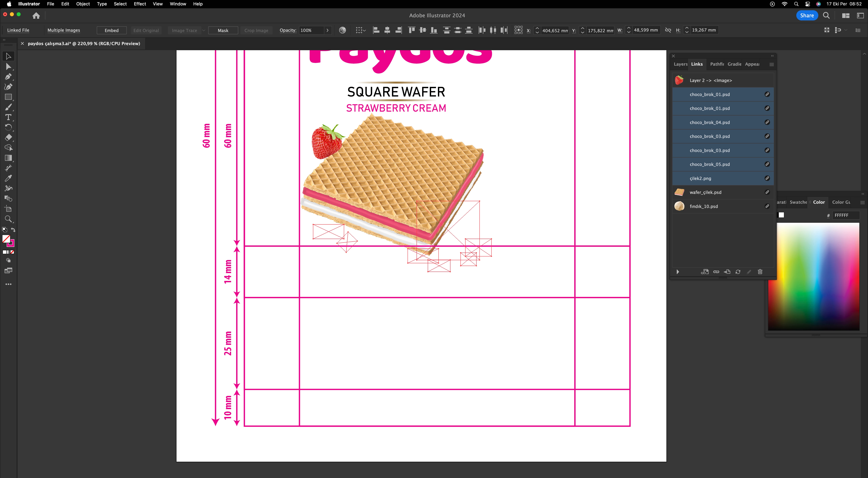Click the Relink icon in Links panel
This screenshot has width=868, height=478.
pyautogui.click(x=716, y=272)
